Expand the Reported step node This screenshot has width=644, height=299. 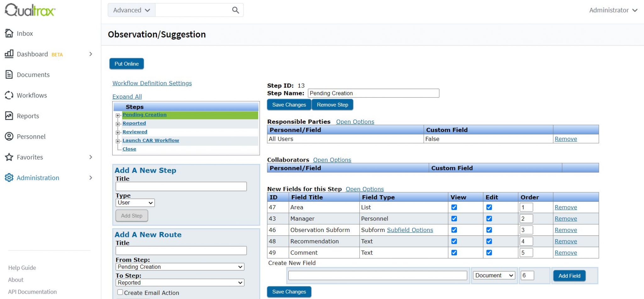118,124
